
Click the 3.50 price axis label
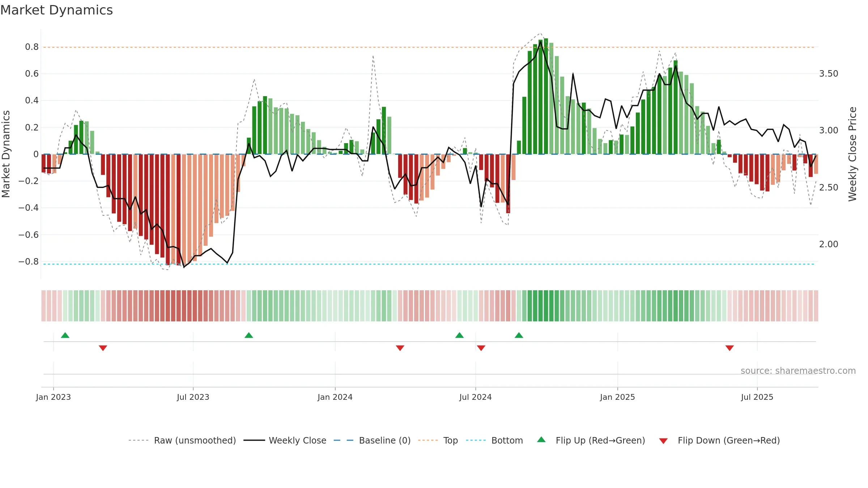click(x=829, y=74)
